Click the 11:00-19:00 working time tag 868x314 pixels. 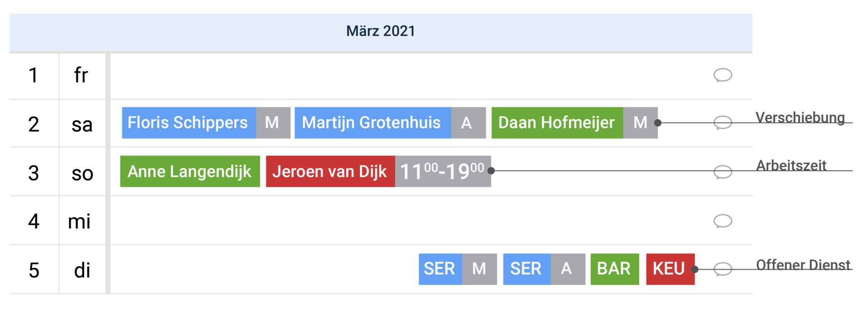(x=443, y=171)
